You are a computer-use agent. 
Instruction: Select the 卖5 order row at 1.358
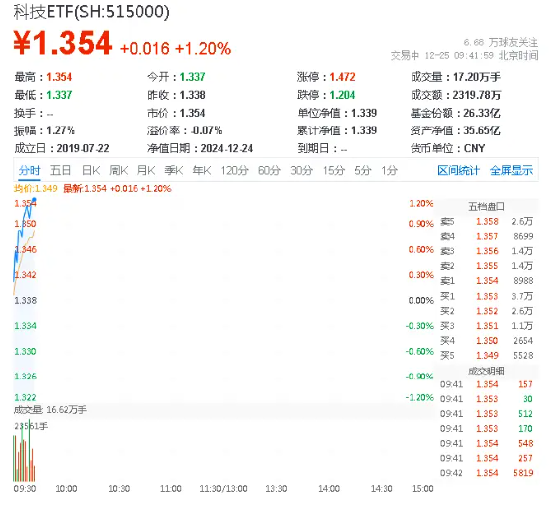point(487,222)
